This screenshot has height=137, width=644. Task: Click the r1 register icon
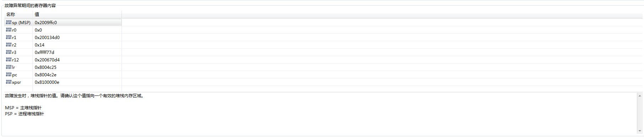click(x=9, y=37)
